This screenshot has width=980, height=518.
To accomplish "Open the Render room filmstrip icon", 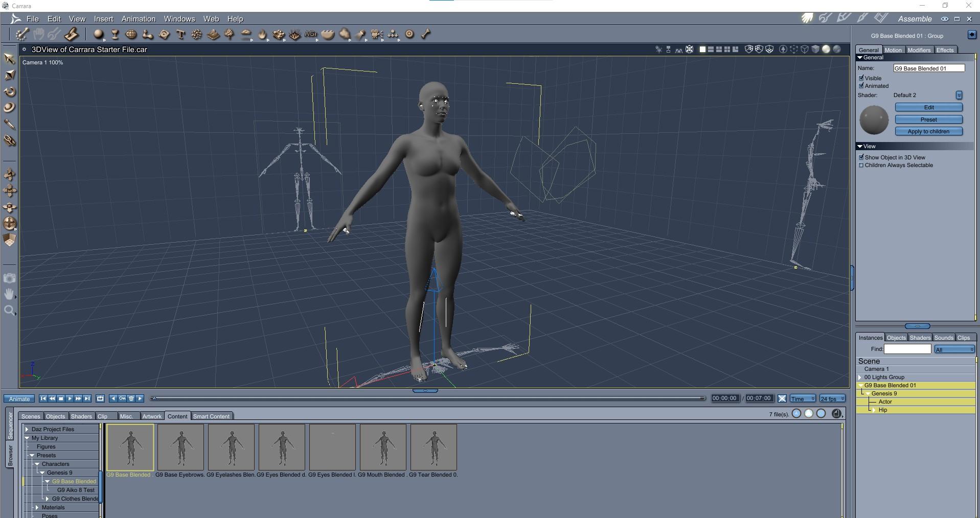I will click(881, 18).
